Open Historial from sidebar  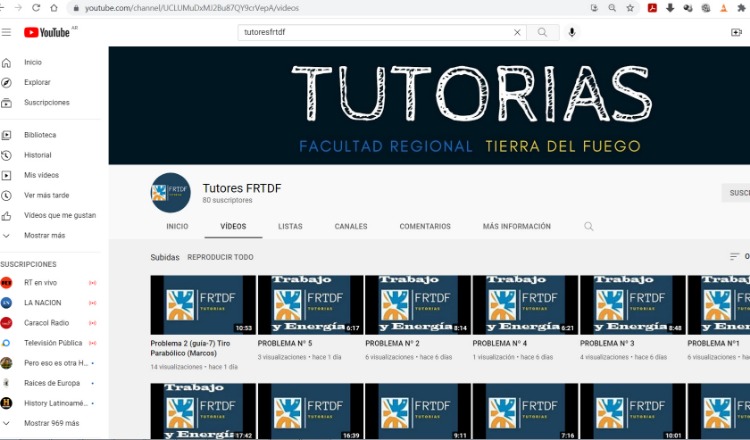[38, 155]
